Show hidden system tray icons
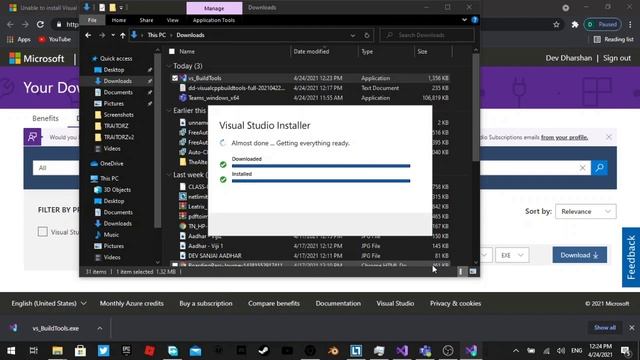The width and height of the screenshot is (640, 360). pos(516,351)
